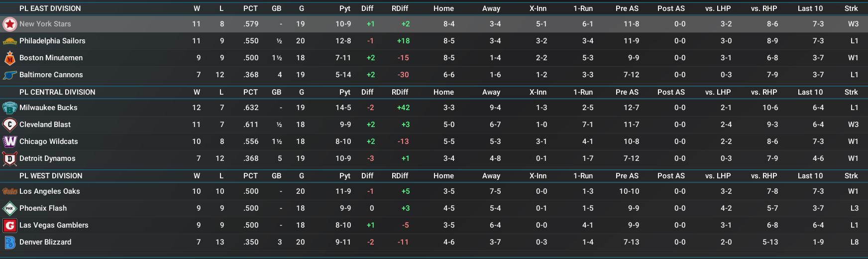
Task: Click the Detroit Dynamos logo icon
Action: tap(9, 159)
